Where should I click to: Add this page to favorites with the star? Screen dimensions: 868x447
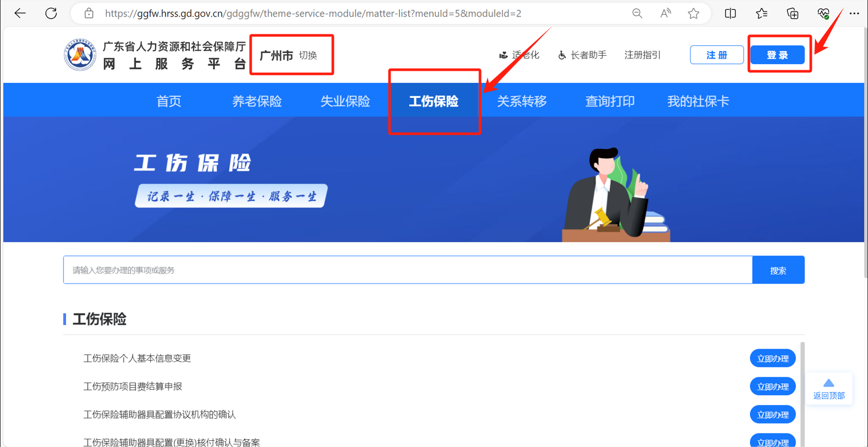tap(693, 14)
